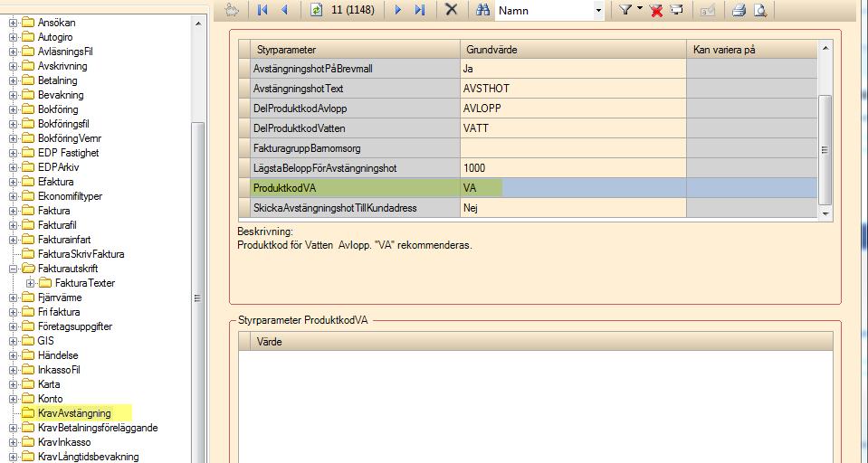Click the piggy bank toolbar icon
Image resolution: width=868 pixels, height=463 pixels.
[x=231, y=9]
